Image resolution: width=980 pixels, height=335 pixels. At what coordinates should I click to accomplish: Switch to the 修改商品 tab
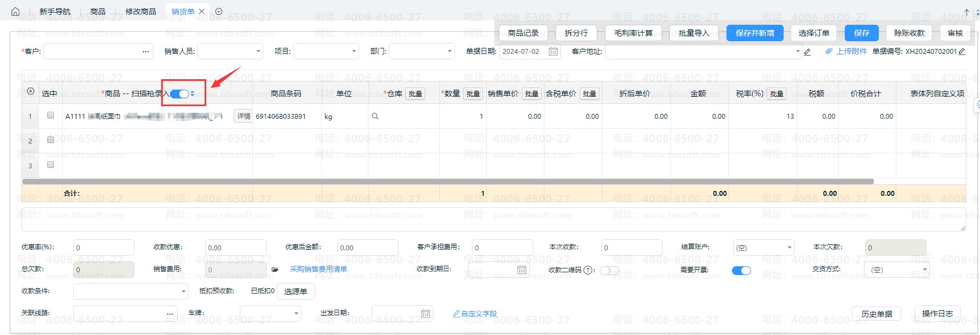click(140, 12)
